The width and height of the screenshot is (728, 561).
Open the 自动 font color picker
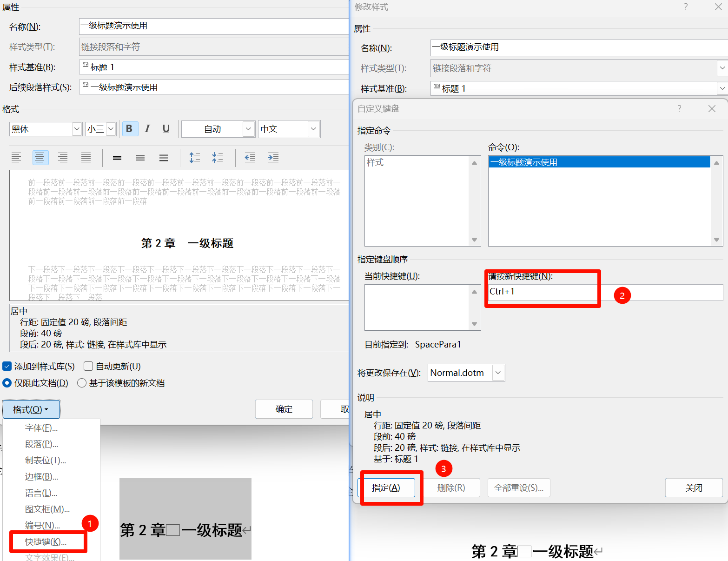click(x=248, y=129)
